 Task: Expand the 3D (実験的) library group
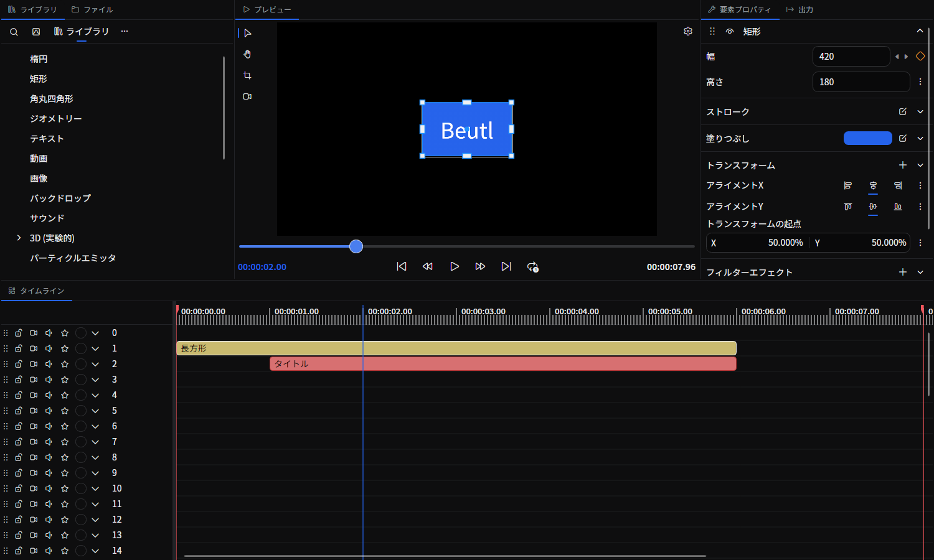[19, 238]
